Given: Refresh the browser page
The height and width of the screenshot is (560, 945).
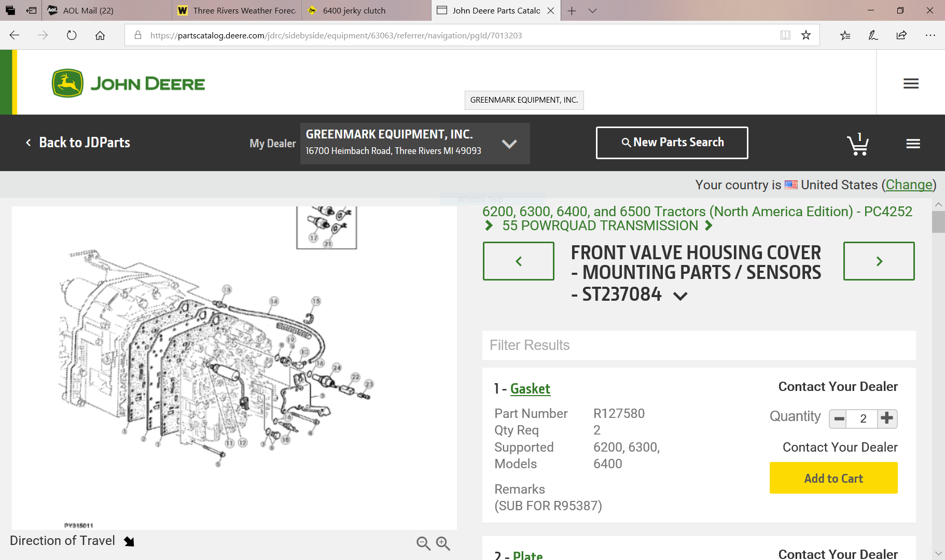Looking at the screenshot, I should (x=72, y=35).
